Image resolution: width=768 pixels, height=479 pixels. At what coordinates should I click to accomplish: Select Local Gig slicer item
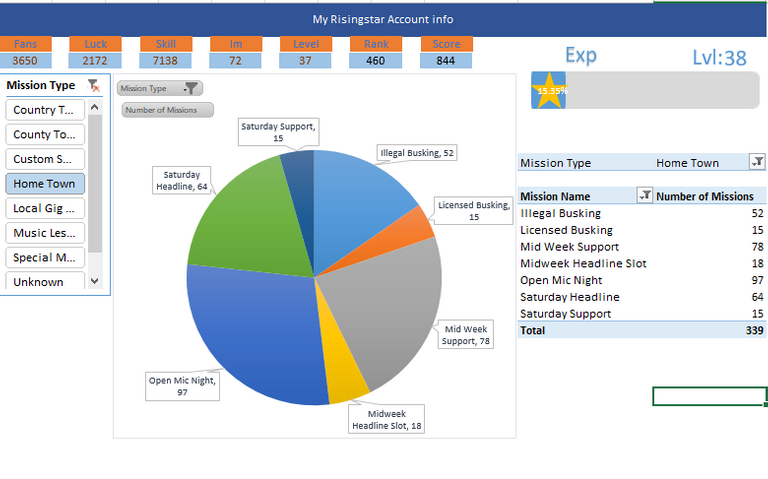pos(45,208)
